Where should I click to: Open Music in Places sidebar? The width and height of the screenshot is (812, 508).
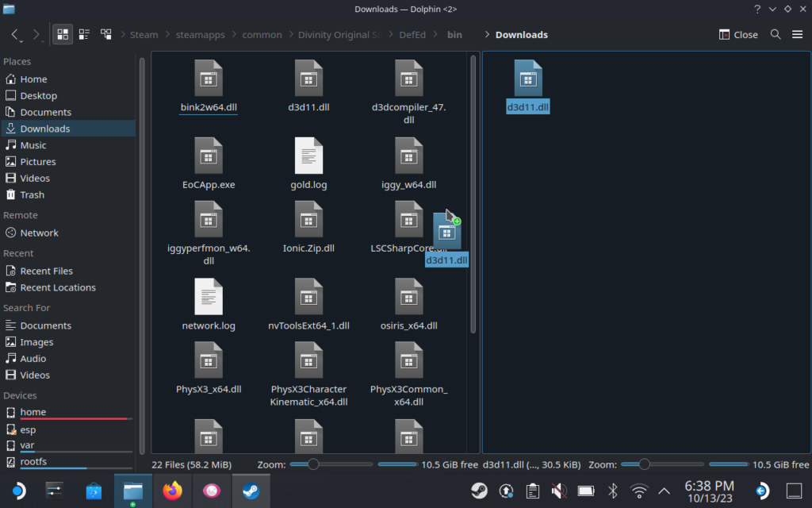[68, 145]
